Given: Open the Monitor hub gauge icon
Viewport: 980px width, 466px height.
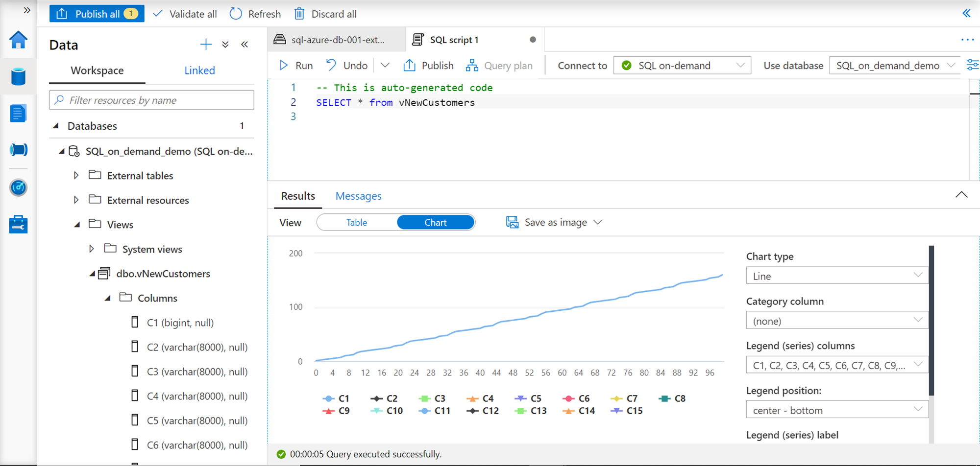Looking at the screenshot, I should (x=18, y=187).
